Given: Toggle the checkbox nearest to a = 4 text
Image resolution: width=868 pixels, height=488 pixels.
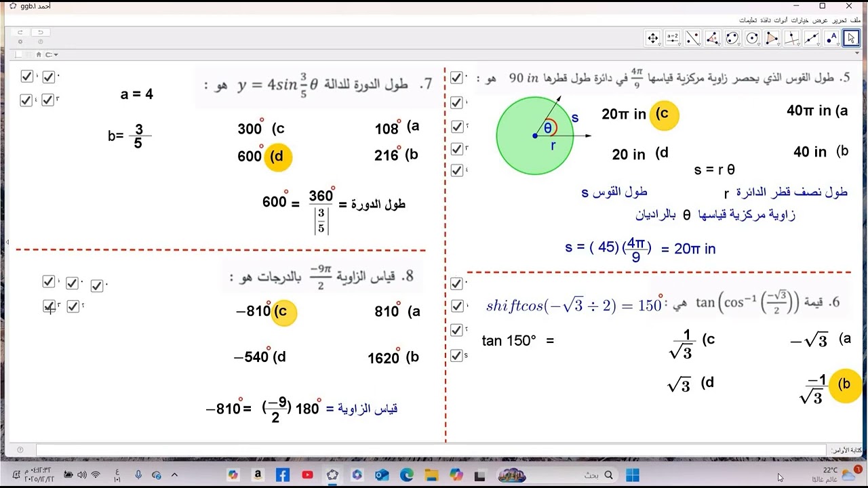Looking at the screenshot, I should [47, 100].
